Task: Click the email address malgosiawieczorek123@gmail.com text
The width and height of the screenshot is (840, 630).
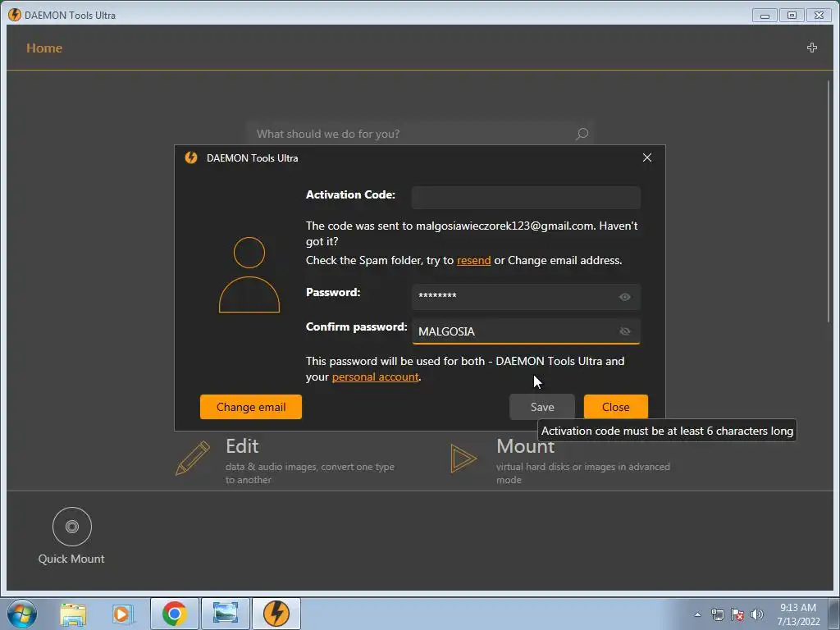Action: tap(505, 226)
